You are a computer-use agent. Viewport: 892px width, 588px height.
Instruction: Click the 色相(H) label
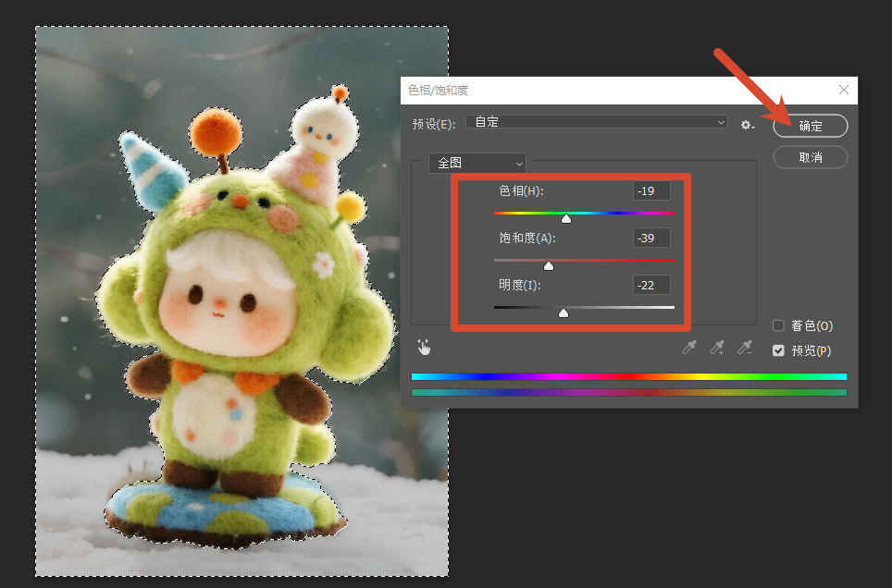[x=521, y=190]
